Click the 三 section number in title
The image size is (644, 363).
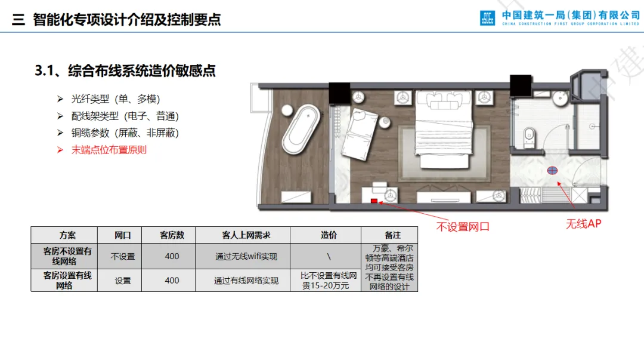click(18, 20)
